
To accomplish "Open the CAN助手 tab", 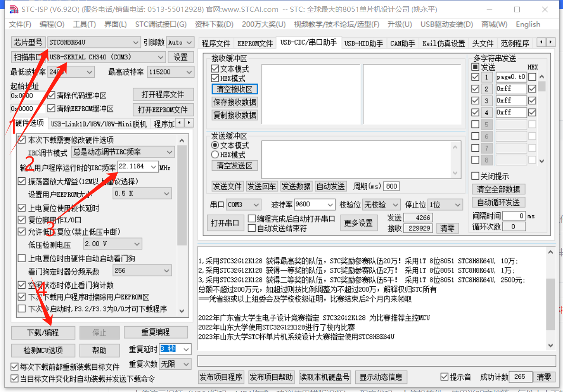I will pyautogui.click(x=403, y=44).
